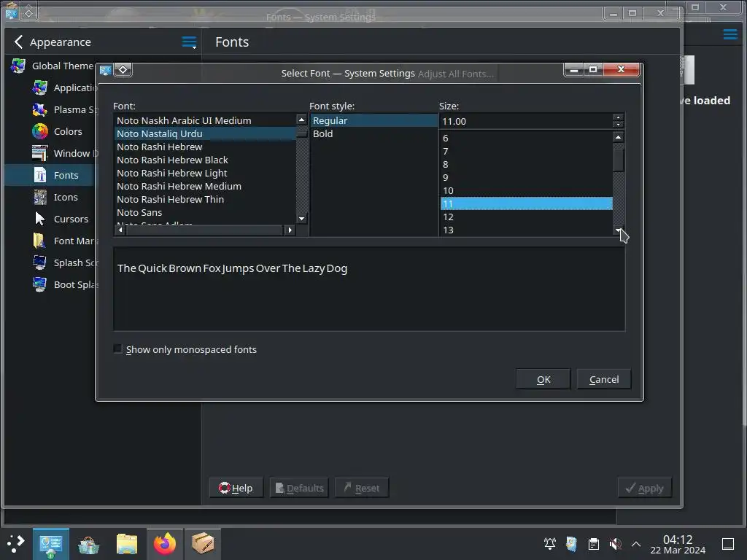Open the Splash Screen settings icon
The image size is (747, 560).
tap(40, 262)
